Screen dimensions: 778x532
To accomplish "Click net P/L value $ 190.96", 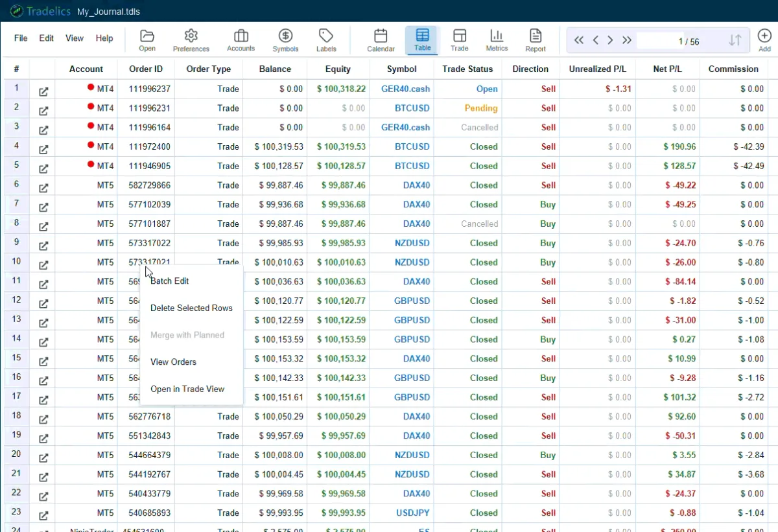I will pos(679,146).
